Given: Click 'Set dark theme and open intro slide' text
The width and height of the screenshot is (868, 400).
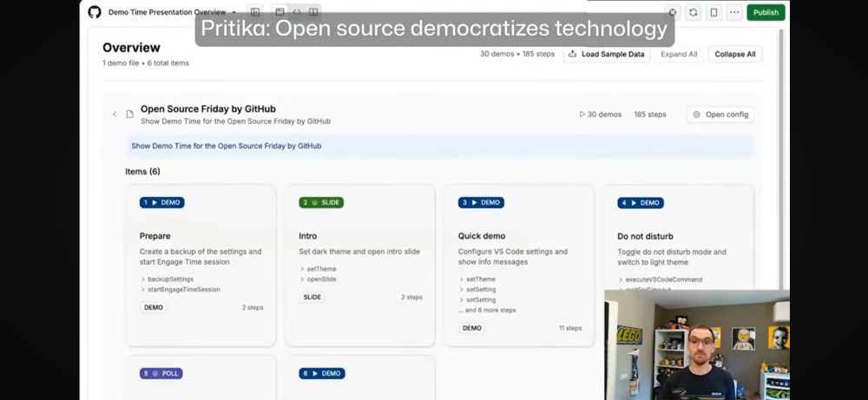Looking at the screenshot, I should [359, 252].
